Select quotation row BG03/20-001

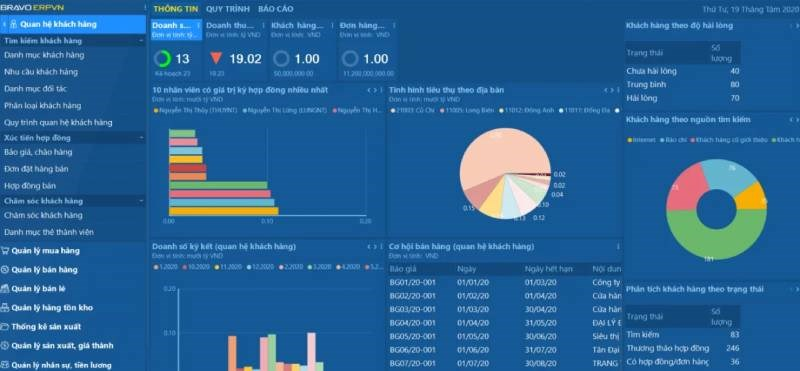pyautogui.click(x=503, y=309)
